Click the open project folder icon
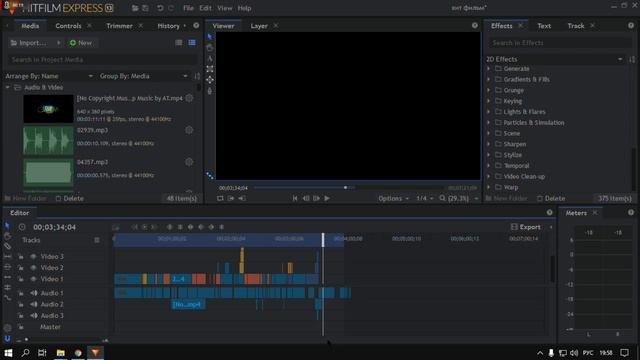 (x=135, y=8)
